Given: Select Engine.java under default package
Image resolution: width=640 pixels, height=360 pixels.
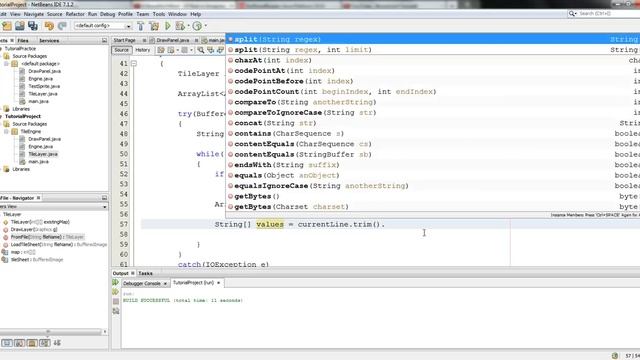Looking at the screenshot, I should coord(40,79).
